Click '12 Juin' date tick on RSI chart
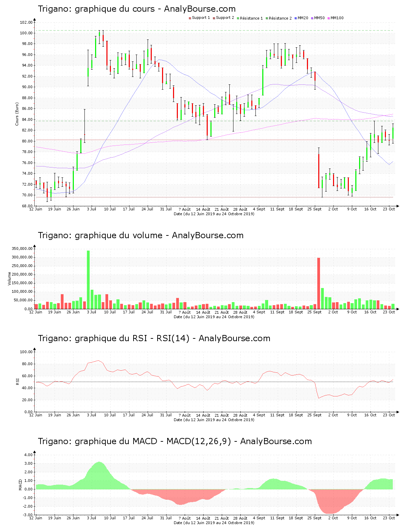Image resolution: width=412 pixels, height=532 pixels. point(36,415)
